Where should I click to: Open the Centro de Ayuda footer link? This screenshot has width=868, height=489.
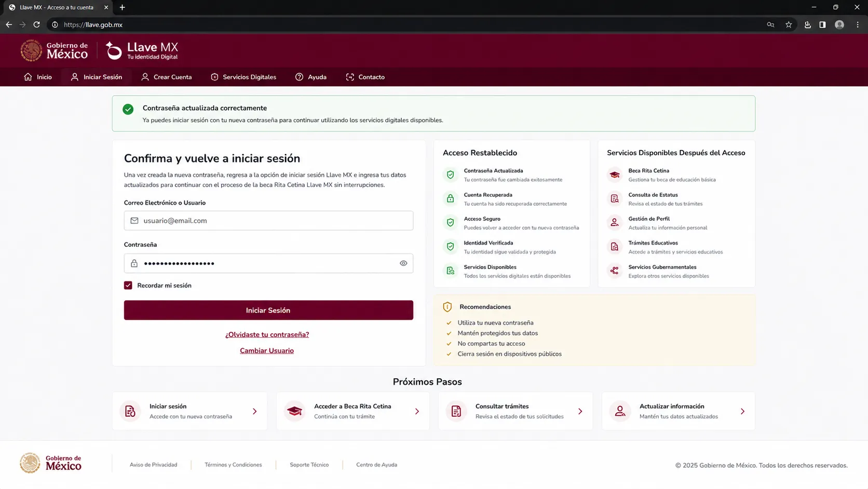point(377,465)
